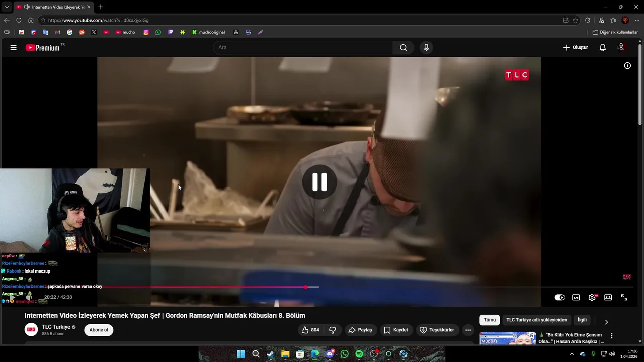Go to the browser home page
644x362 pixels.
31,20
